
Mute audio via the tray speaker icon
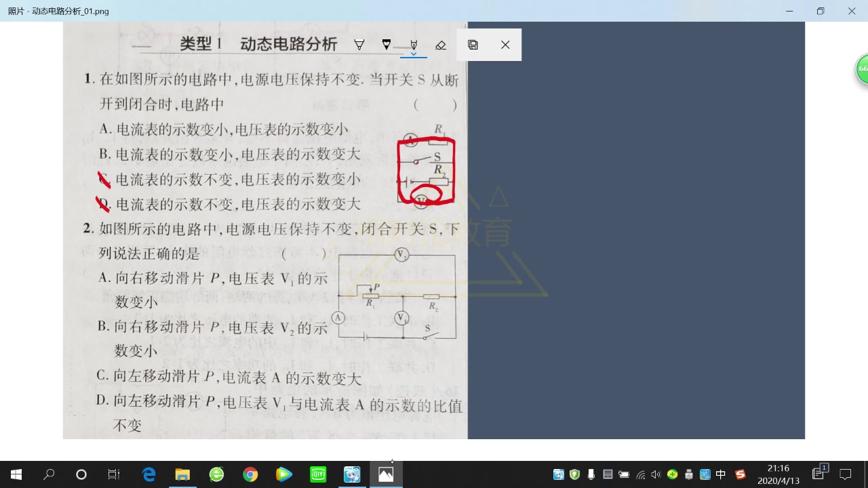655,474
